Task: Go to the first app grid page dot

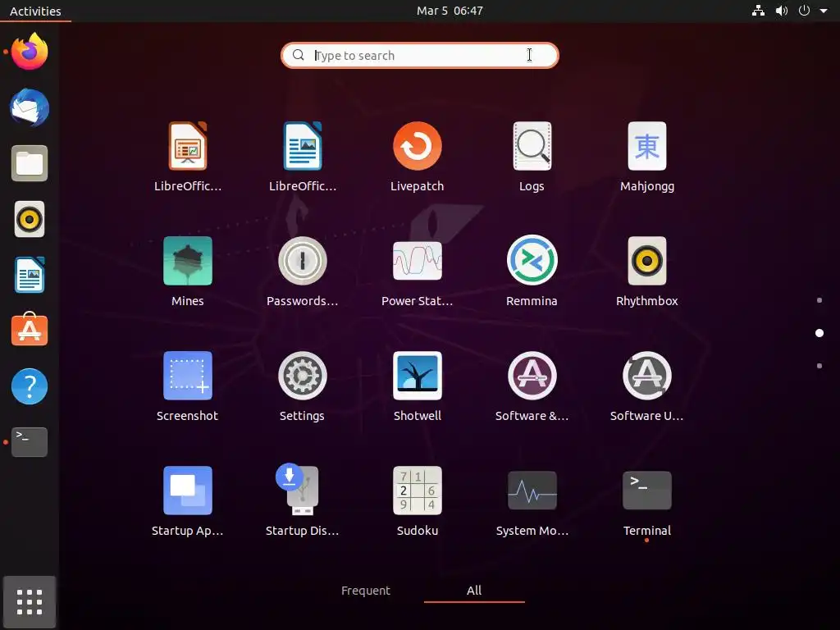Action: [x=819, y=300]
